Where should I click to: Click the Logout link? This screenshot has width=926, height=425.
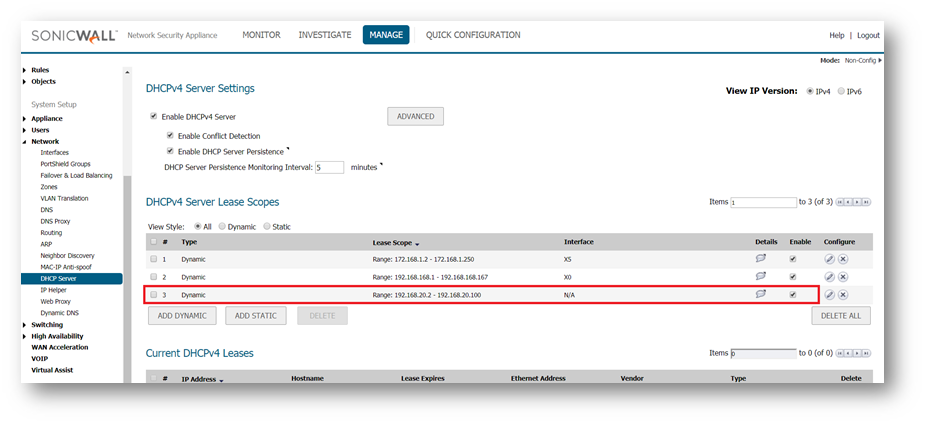click(x=868, y=35)
